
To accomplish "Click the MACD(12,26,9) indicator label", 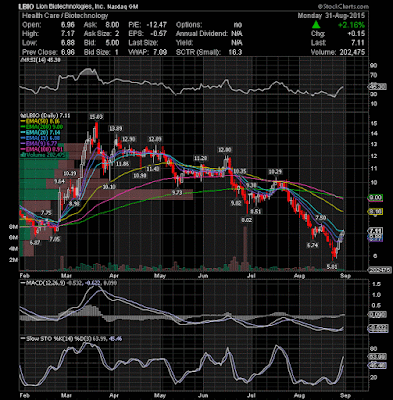I will click(x=37, y=283).
